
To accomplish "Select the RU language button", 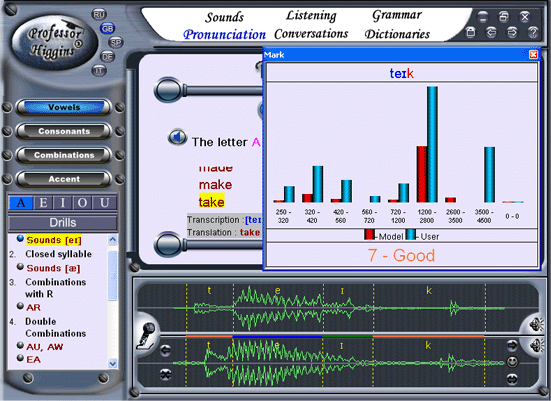I will tap(99, 15).
